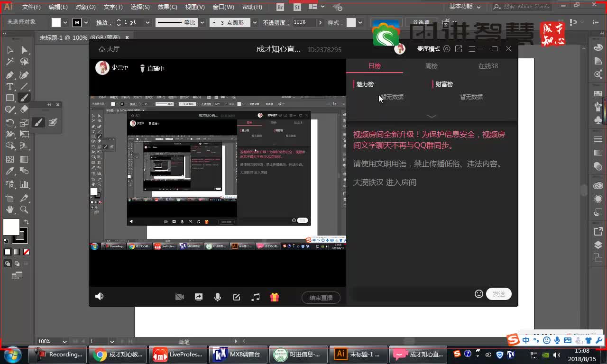Toggle the microphone in the stream controls
Viewport: 607px width, 364px height.
(218, 296)
